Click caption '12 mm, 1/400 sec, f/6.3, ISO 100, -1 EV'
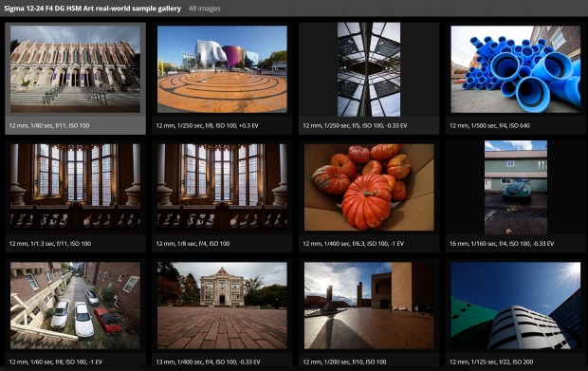588x371 pixels. click(353, 244)
